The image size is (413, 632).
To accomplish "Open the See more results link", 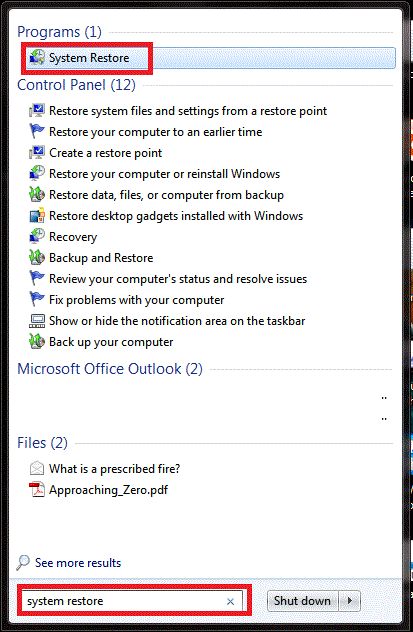I will 78,563.
